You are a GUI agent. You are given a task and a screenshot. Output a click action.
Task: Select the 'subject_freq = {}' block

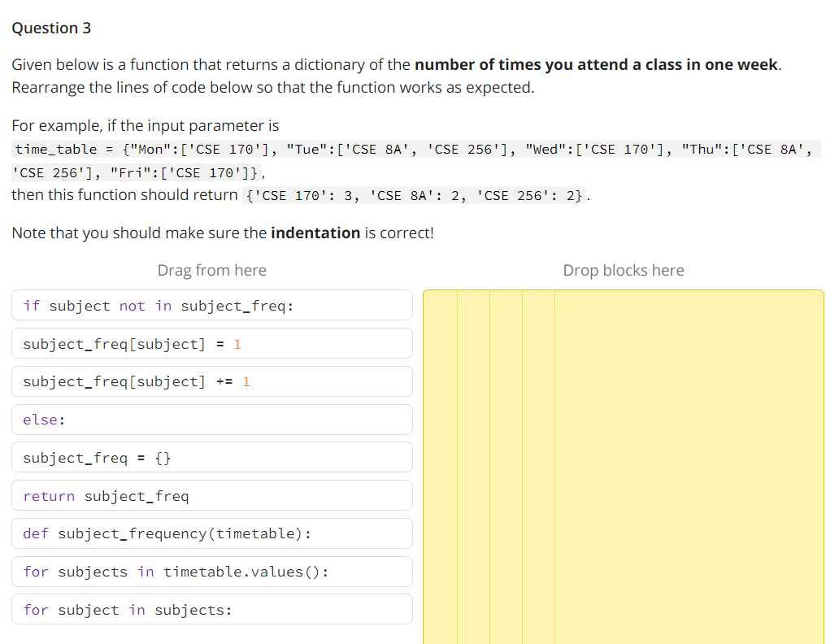[x=211, y=457]
